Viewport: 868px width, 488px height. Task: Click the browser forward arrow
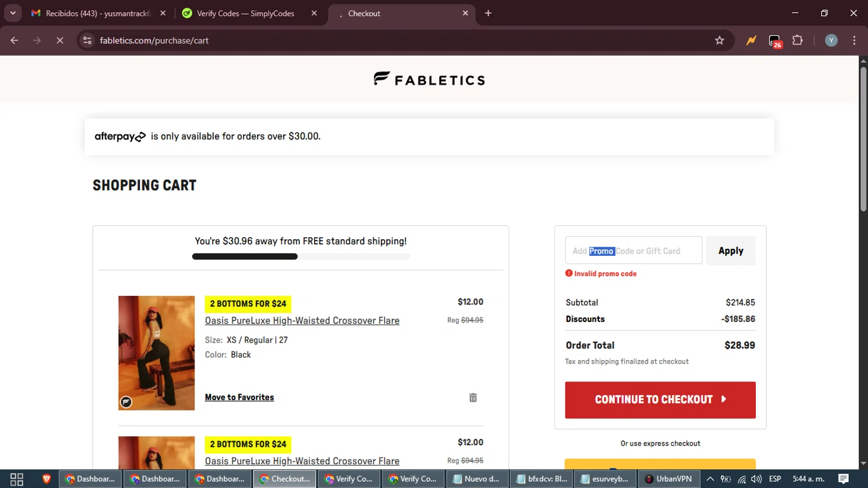point(37,41)
